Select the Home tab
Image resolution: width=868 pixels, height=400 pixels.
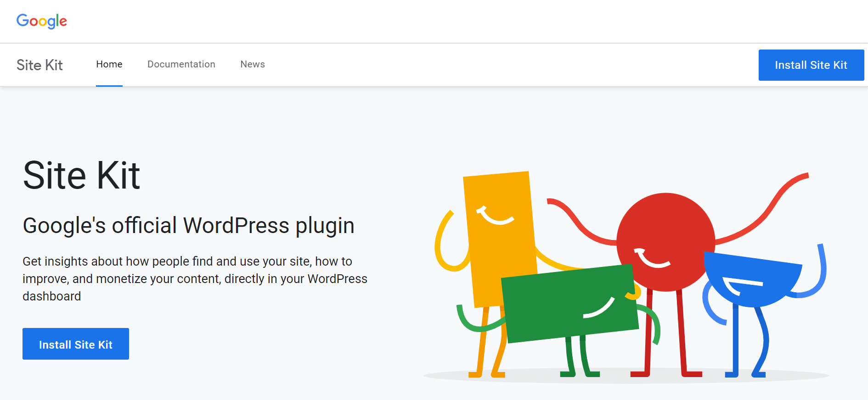(109, 64)
